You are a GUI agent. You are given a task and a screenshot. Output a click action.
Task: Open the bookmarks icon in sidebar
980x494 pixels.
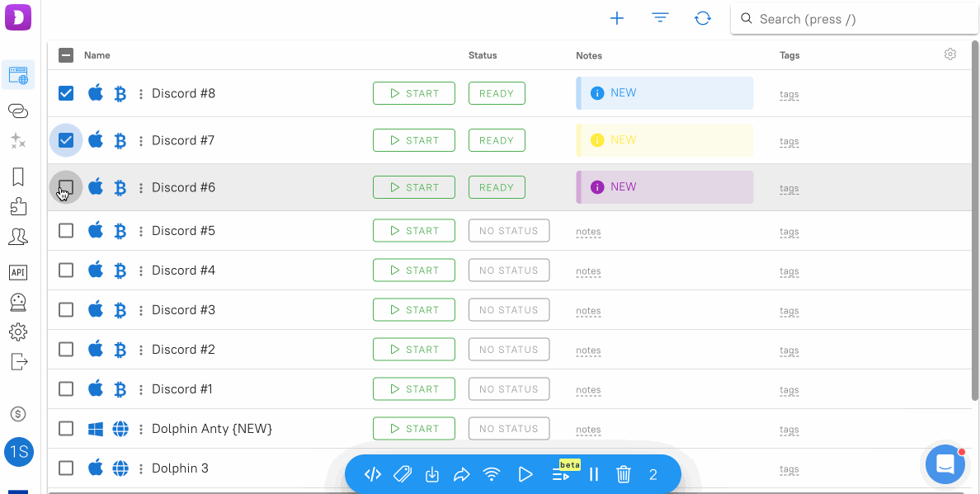tap(18, 176)
